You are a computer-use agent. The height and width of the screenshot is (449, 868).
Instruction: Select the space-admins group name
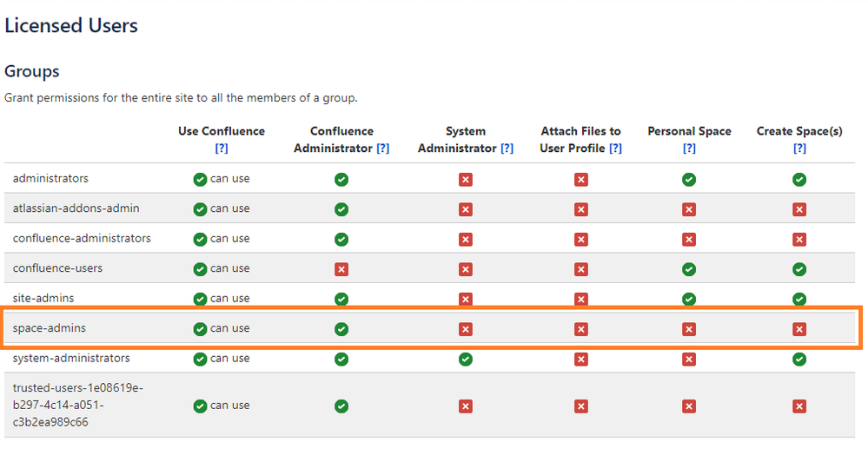click(50, 327)
